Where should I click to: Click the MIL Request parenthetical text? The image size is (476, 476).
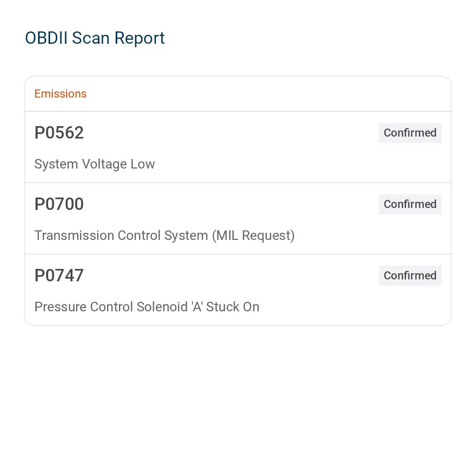tap(253, 236)
